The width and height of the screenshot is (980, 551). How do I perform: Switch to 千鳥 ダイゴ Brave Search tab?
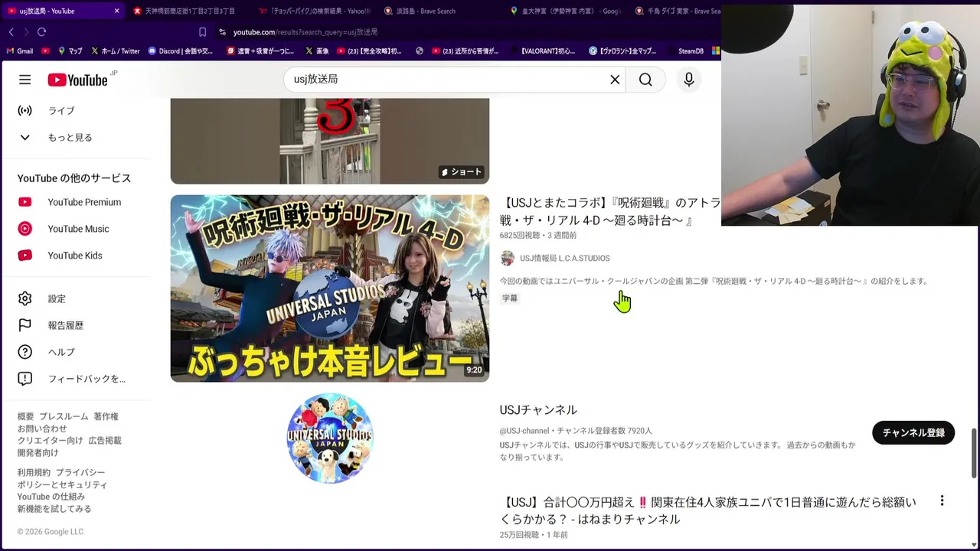click(x=678, y=11)
